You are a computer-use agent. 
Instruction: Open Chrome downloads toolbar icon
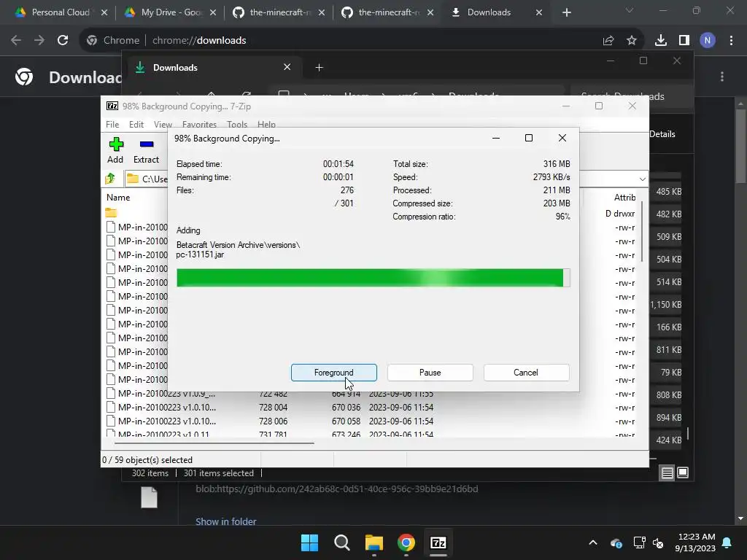pyautogui.click(x=661, y=41)
